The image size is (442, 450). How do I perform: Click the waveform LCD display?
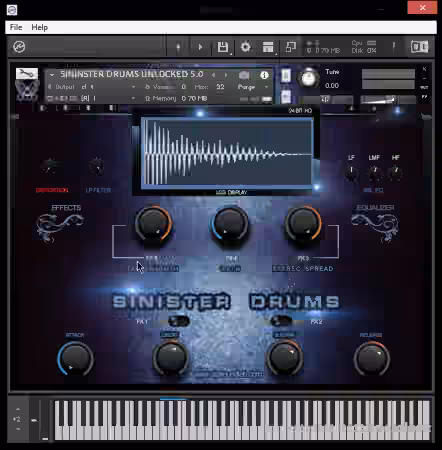227,152
